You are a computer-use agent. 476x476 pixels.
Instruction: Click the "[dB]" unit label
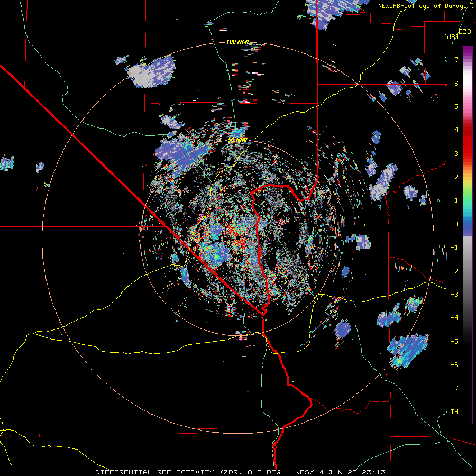click(x=451, y=36)
